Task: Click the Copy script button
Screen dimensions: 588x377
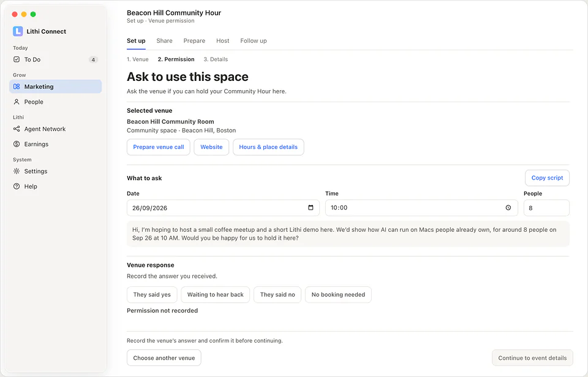Action: pyautogui.click(x=547, y=178)
